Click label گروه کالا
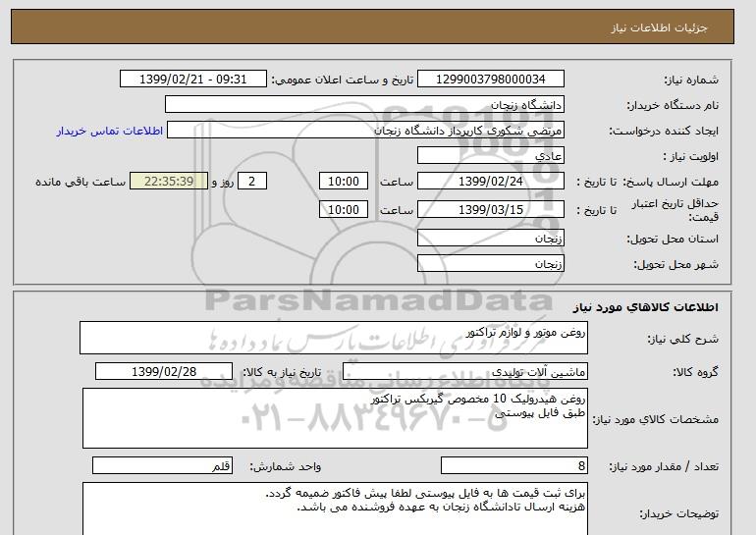 pyautogui.click(x=696, y=372)
